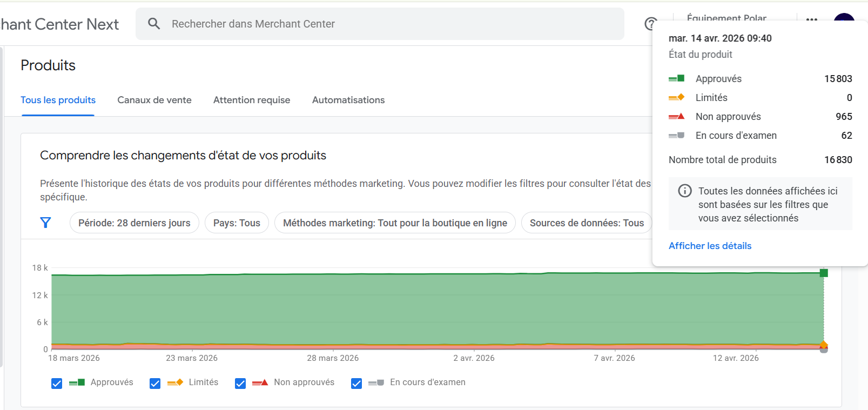The image size is (868, 410).
Task: Open the help question mark icon
Action: click(650, 24)
